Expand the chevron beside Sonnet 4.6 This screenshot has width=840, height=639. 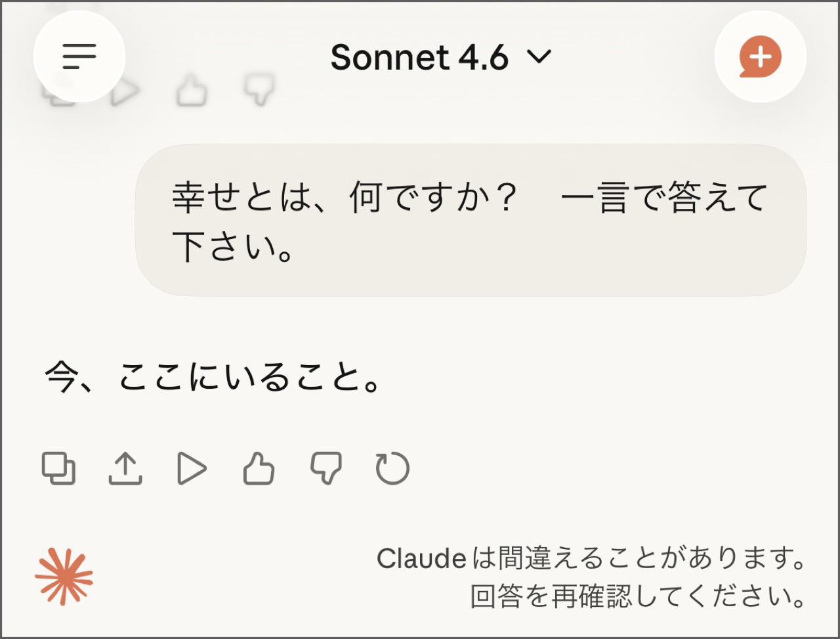pyautogui.click(x=539, y=58)
